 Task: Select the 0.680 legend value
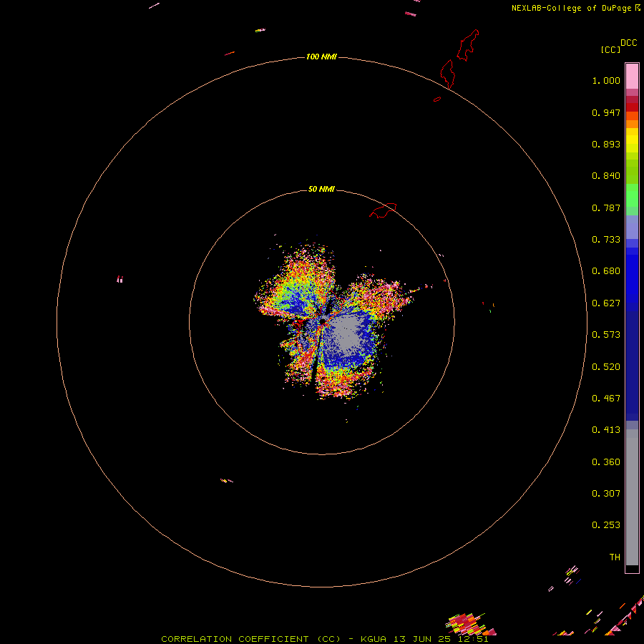[x=606, y=271]
